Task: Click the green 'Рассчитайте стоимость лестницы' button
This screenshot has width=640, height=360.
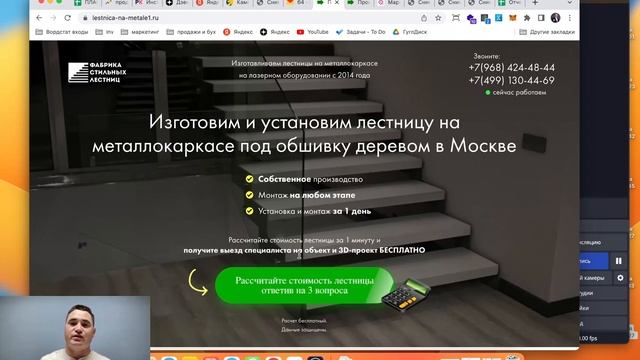Action: (304, 285)
